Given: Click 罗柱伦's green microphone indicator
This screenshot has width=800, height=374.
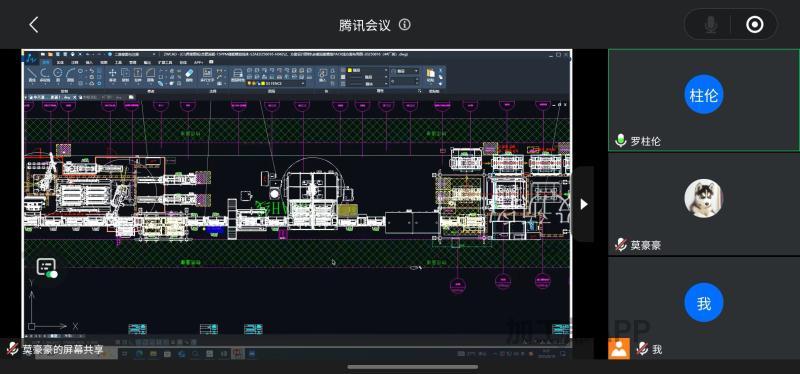Looking at the screenshot, I should pyautogui.click(x=620, y=141).
